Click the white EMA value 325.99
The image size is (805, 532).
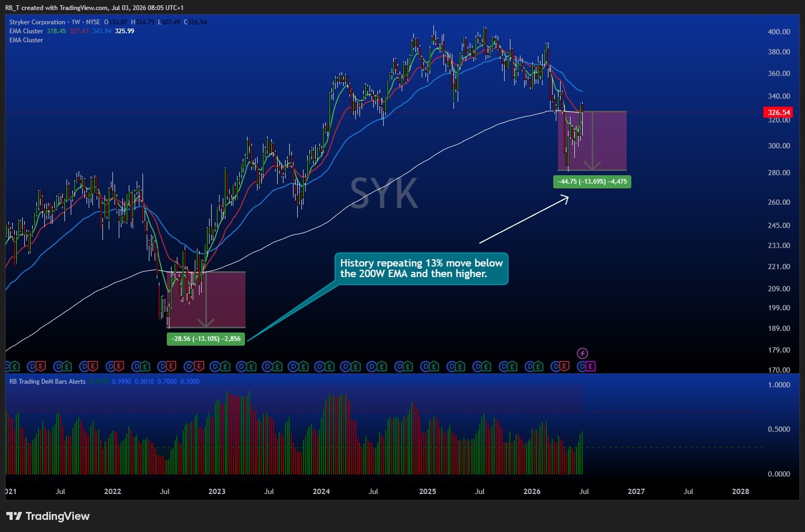tap(125, 31)
